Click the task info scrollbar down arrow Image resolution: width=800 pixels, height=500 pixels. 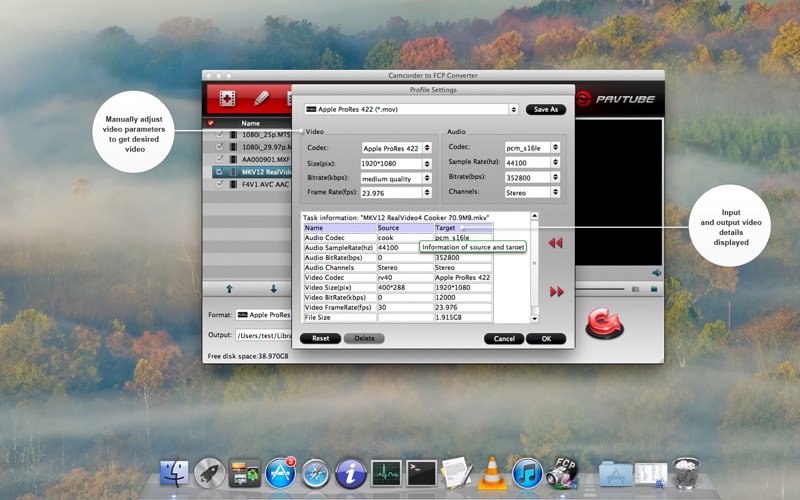pos(535,319)
